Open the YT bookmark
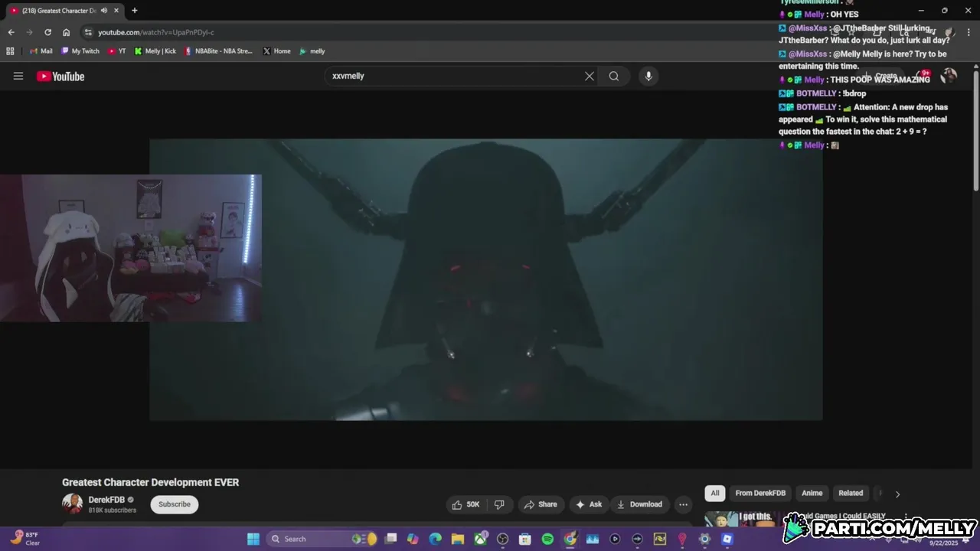 tap(117, 51)
